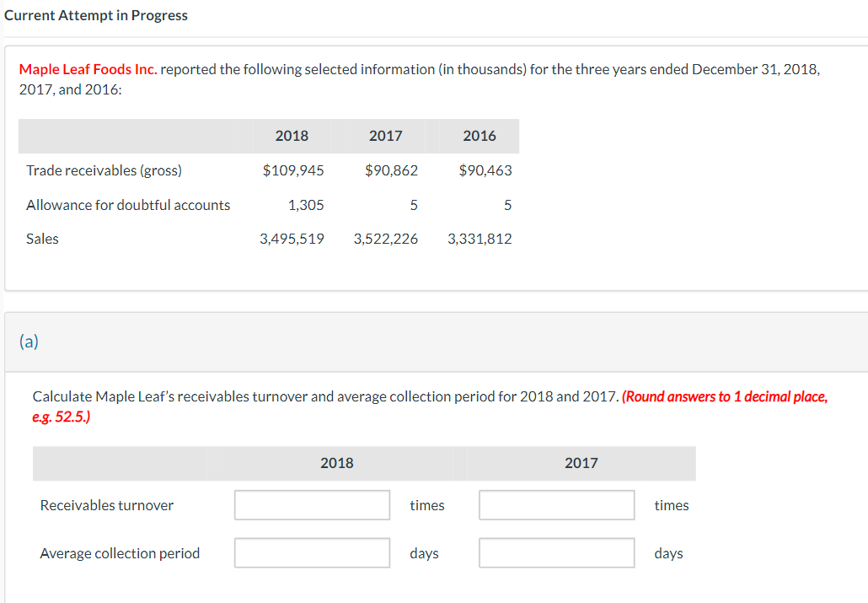
Task: Click the 'Average collection period' row label
Action: [120, 553]
